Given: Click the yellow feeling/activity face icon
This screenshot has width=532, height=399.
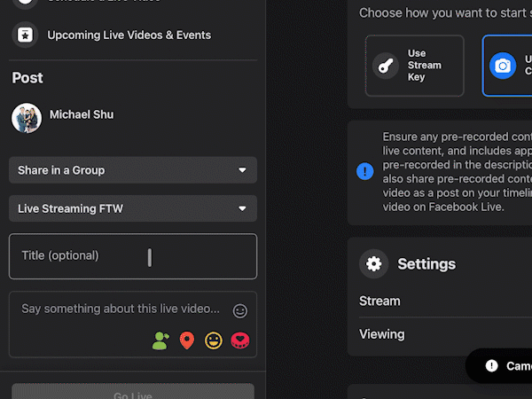Looking at the screenshot, I should (214, 340).
